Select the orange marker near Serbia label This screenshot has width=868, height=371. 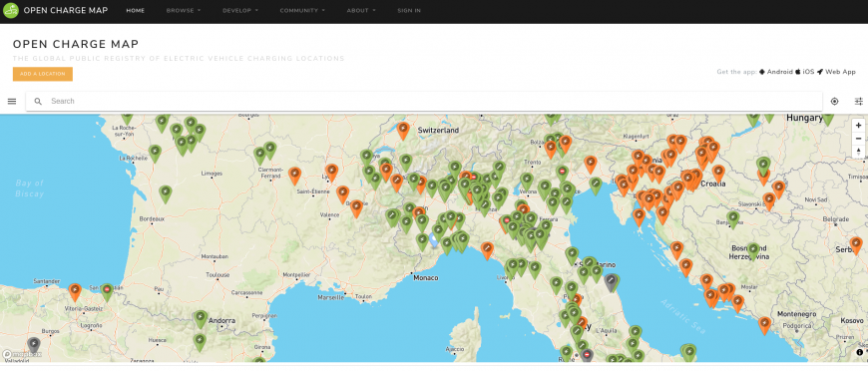tap(856, 244)
